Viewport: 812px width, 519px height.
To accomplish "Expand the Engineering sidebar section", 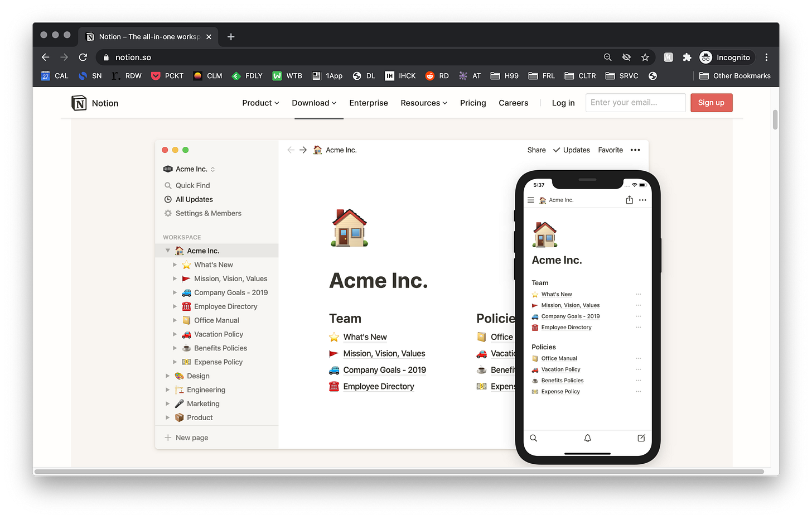I will [167, 390].
